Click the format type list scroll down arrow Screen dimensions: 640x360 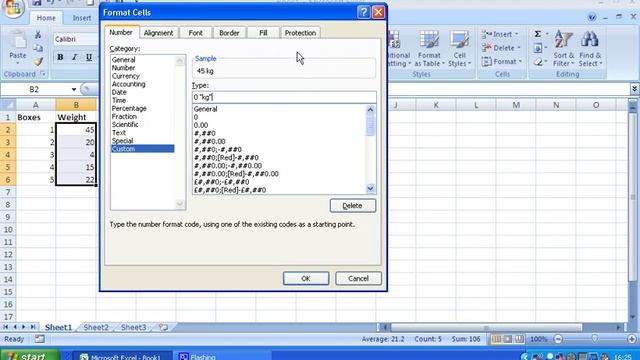click(x=370, y=189)
